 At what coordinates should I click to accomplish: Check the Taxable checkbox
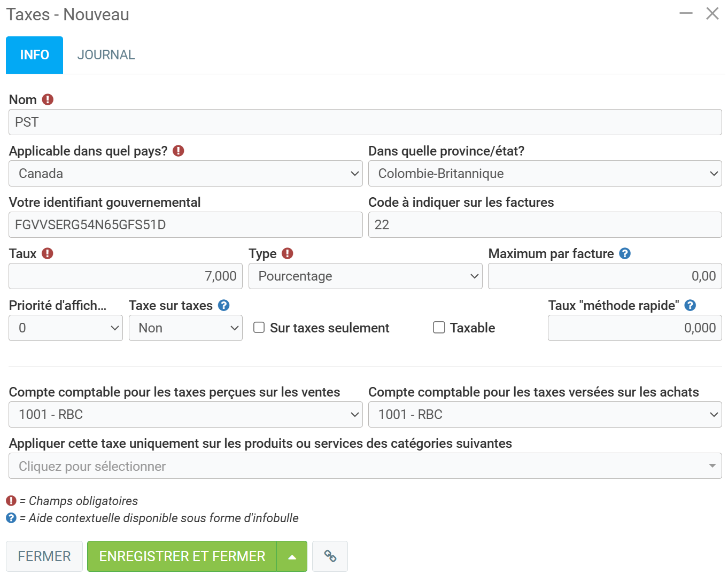pyautogui.click(x=439, y=328)
